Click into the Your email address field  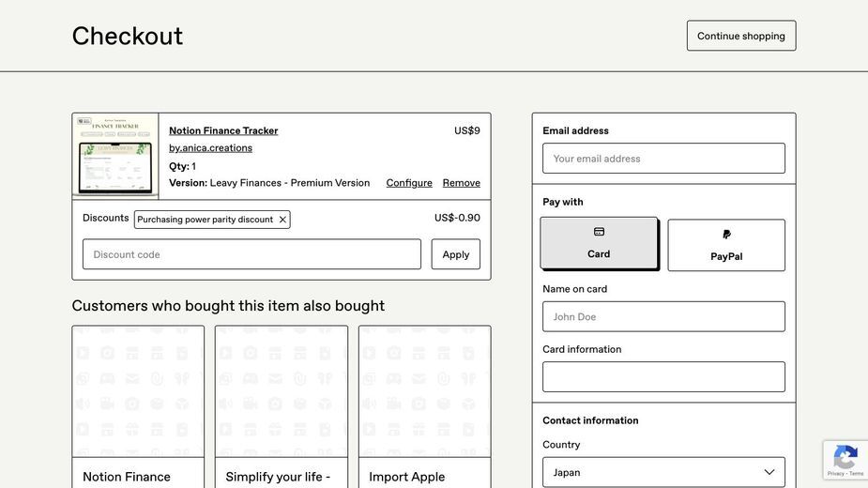pos(663,159)
